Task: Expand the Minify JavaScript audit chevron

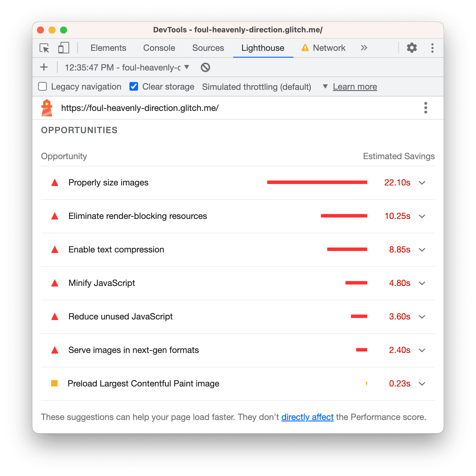Action: [422, 283]
